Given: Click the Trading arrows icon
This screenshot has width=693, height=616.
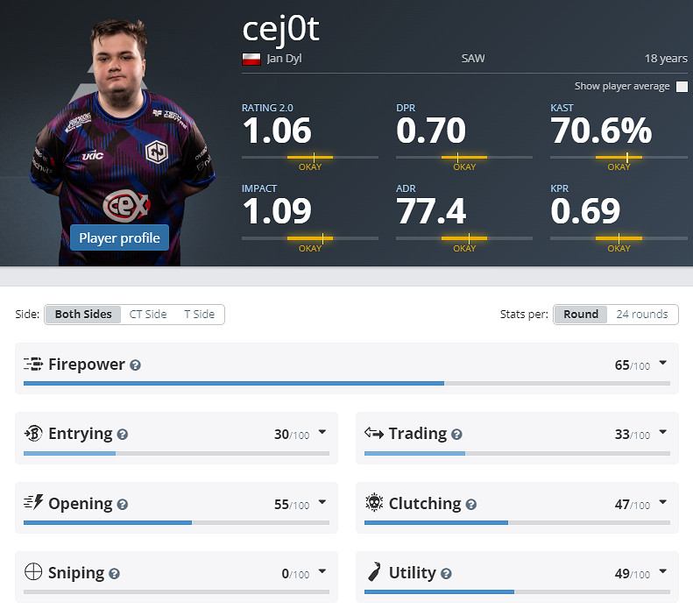Looking at the screenshot, I should coord(374,433).
